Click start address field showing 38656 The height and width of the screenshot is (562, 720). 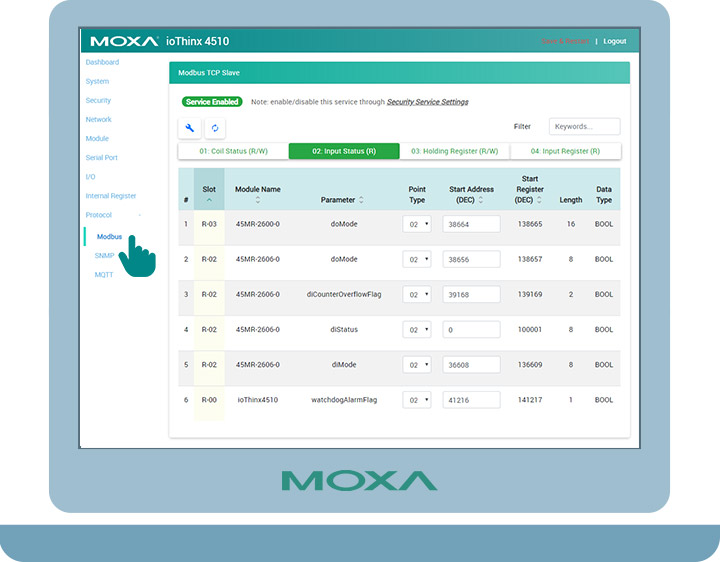(472, 259)
